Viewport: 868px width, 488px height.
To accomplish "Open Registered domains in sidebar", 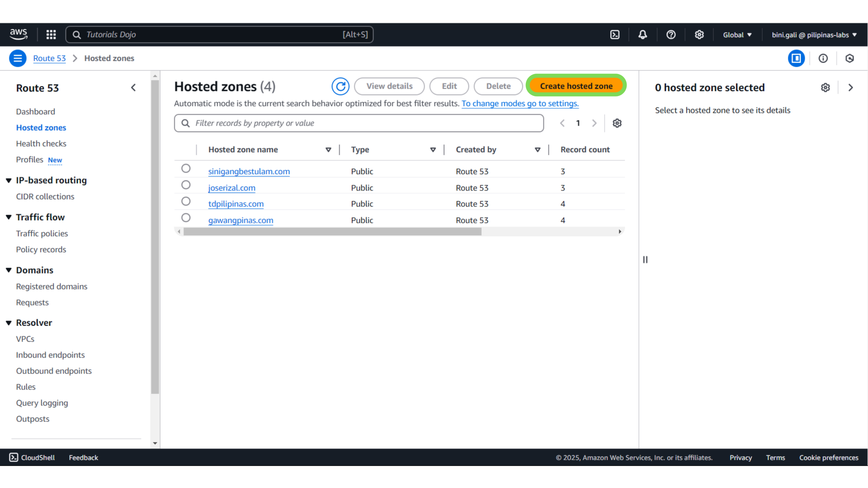I will click(x=52, y=286).
